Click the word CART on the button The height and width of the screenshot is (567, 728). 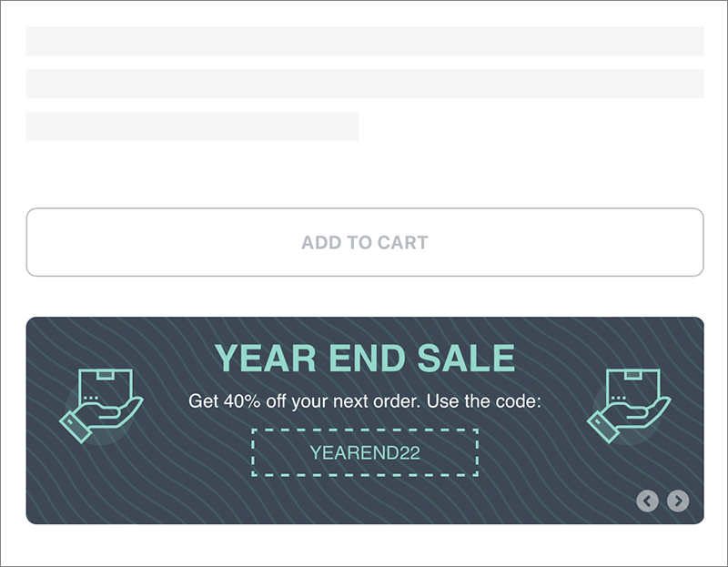pos(402,242)
